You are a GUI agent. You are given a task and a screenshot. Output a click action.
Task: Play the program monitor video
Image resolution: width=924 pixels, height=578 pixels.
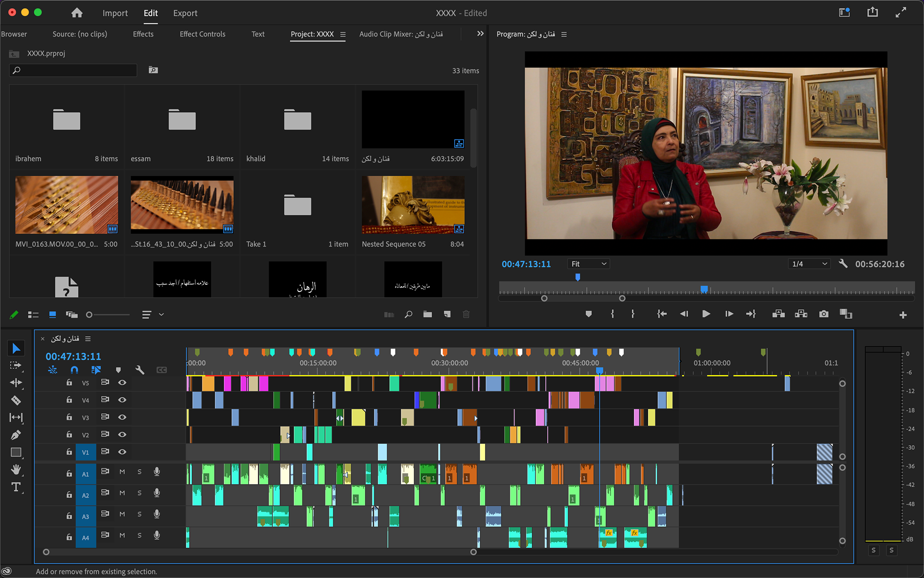[706, 314]
